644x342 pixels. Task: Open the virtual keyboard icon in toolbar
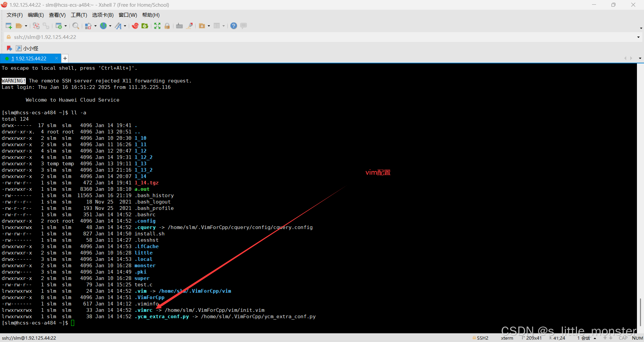click(179, 26)
